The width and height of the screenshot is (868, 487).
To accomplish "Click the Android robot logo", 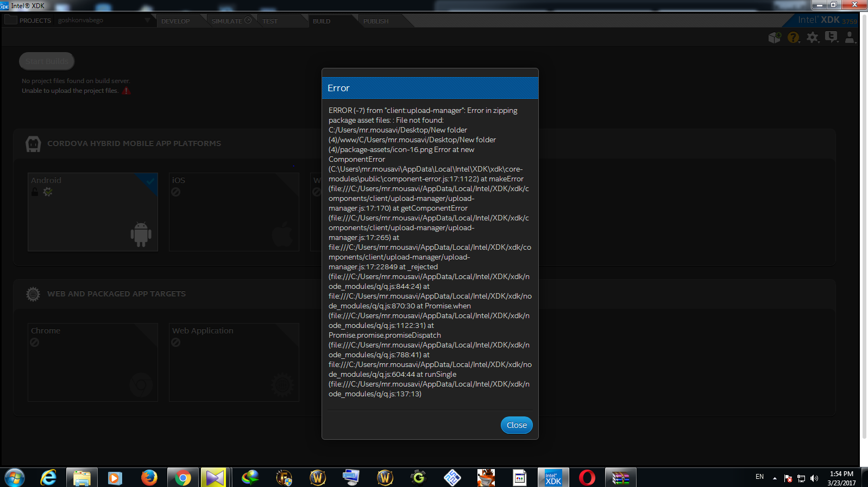I will point(141,234).
